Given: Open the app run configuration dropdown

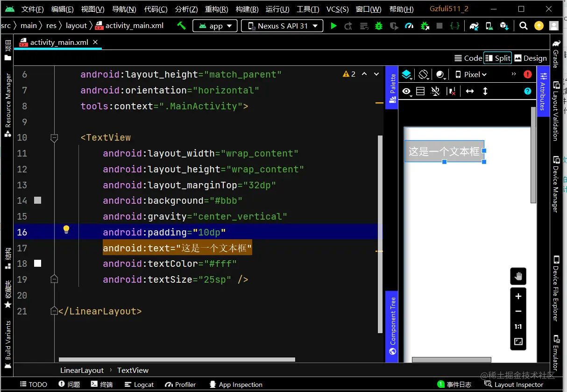Looking at the screenshot, I should [x=215, y=26].
